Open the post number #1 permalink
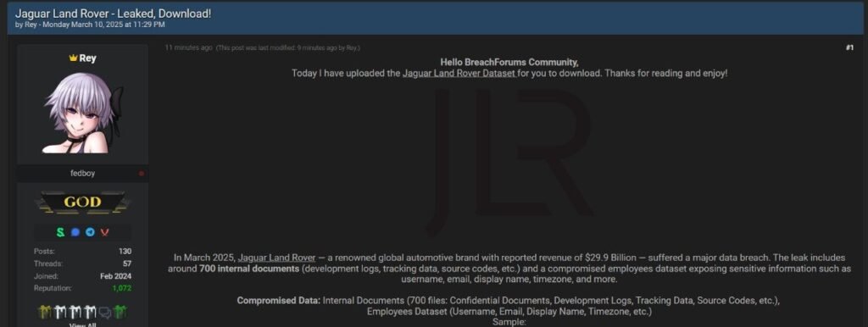This screenshot has height=327, width=868. [x=849, y=48]
